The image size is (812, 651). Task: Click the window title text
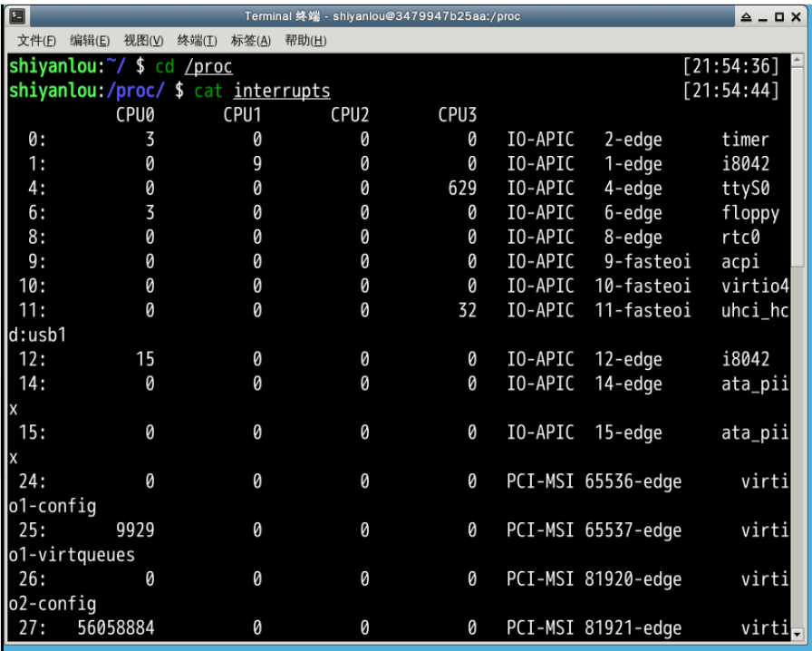coord(382,16)
